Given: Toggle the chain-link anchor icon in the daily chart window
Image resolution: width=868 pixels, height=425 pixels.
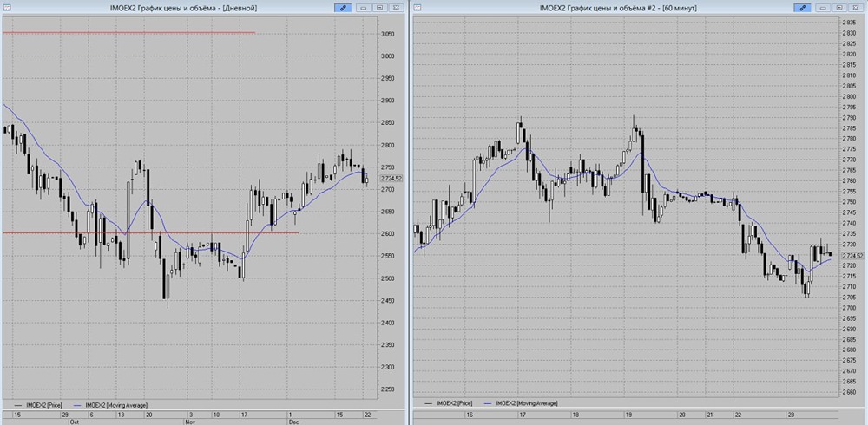Looking at the screenshot, I should pos(342,7).
